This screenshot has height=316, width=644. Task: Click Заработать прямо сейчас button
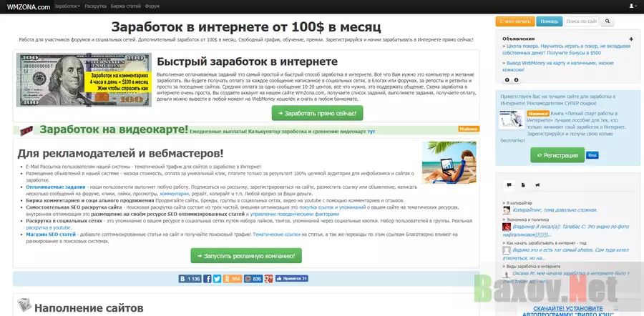317,113
